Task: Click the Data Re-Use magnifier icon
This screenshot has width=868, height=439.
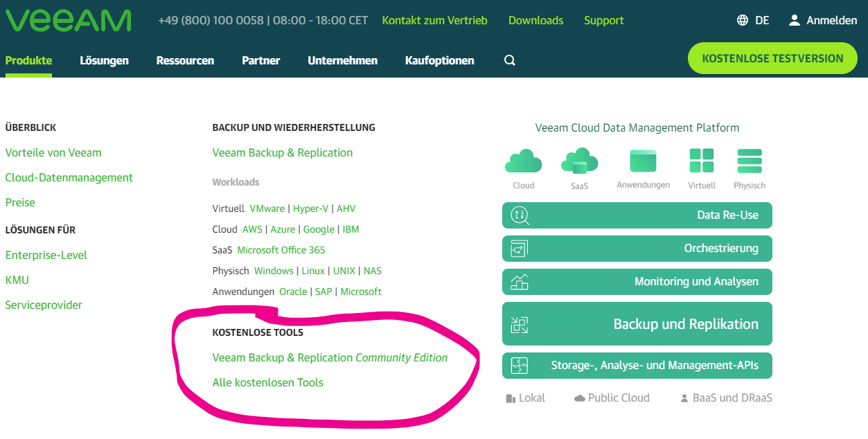Action: point(520,215)
